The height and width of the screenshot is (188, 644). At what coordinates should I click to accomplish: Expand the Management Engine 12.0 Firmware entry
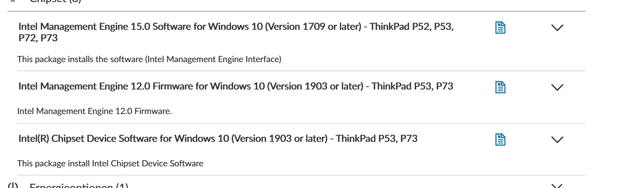click(557, 87)
